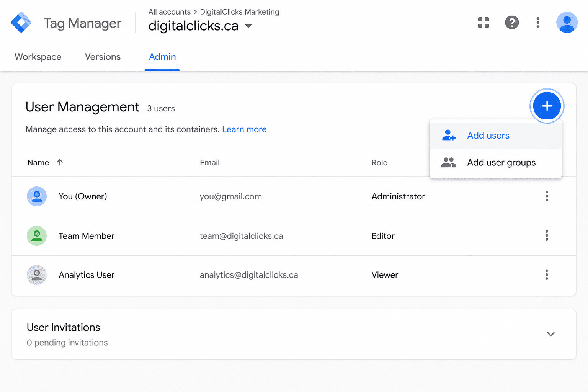
Task: Click the You (Owner) avatar
Action: 37,196
